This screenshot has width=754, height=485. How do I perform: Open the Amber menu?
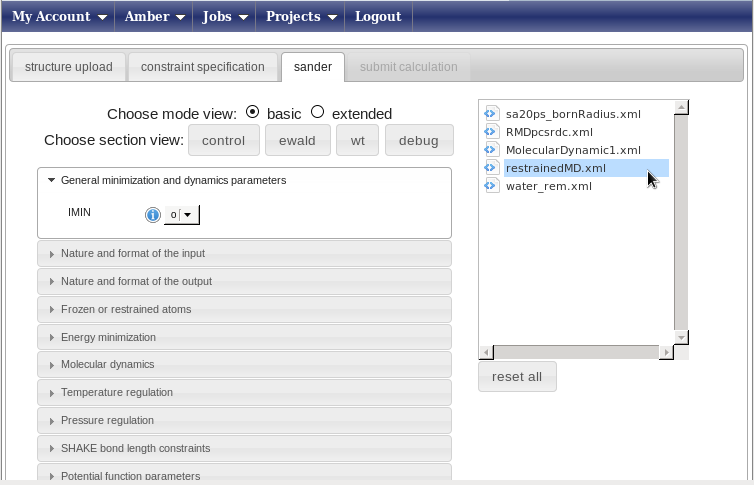point(154,16)
